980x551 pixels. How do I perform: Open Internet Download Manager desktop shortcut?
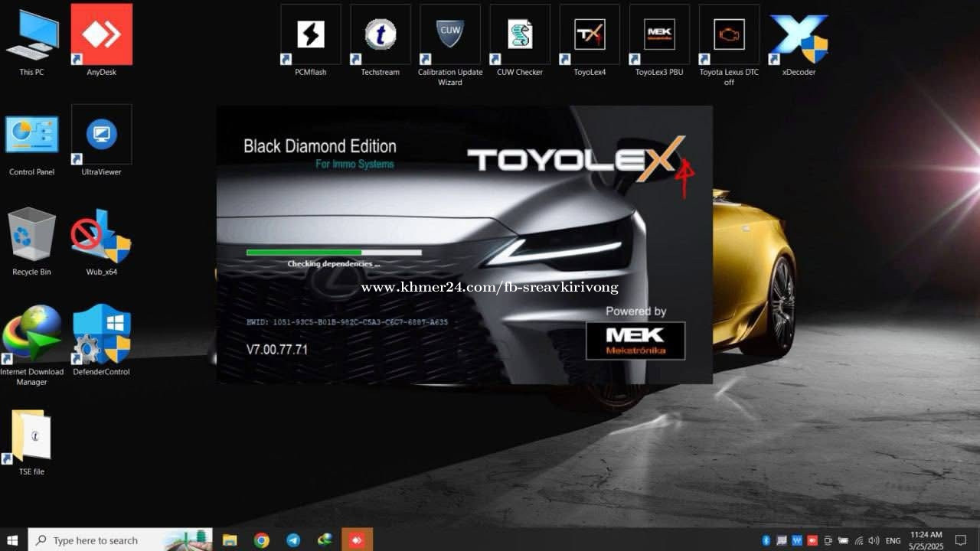[x=32, y=344]
